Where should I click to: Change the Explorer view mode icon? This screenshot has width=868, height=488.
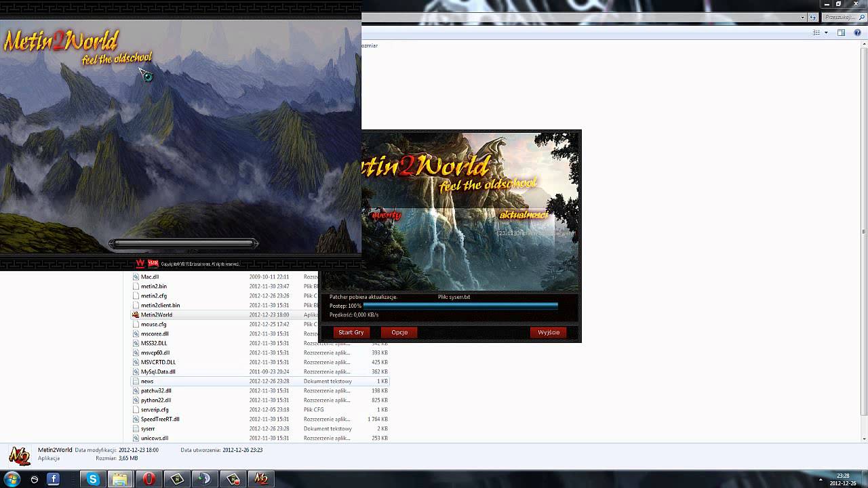[x=817, y=33]
